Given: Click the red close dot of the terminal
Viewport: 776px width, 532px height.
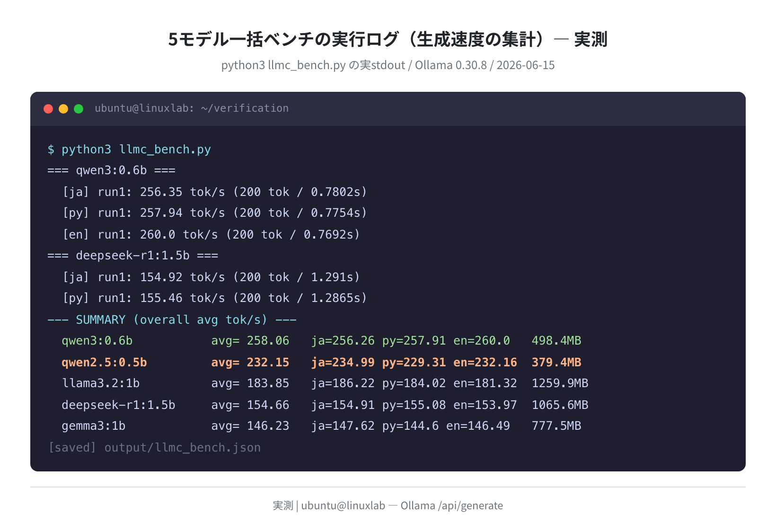Looking at the screenshot, I should [x=48, y=109].
